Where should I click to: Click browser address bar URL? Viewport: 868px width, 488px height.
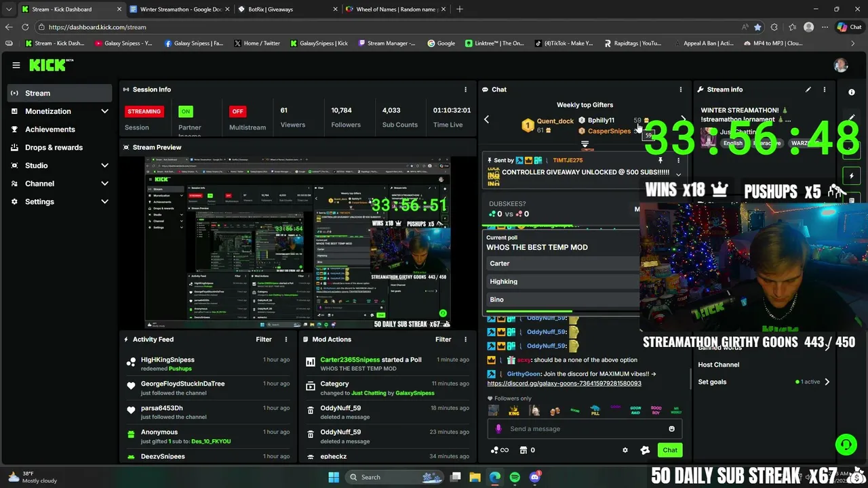97,27
